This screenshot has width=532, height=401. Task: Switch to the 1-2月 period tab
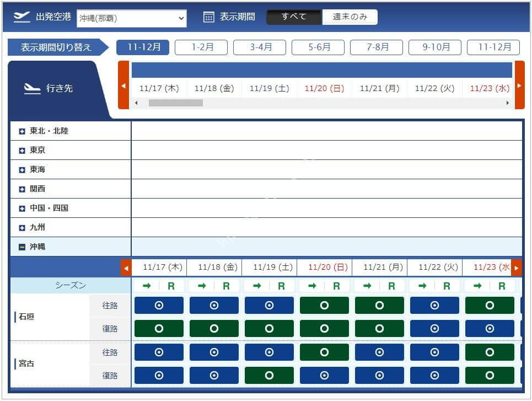[201, 47]
